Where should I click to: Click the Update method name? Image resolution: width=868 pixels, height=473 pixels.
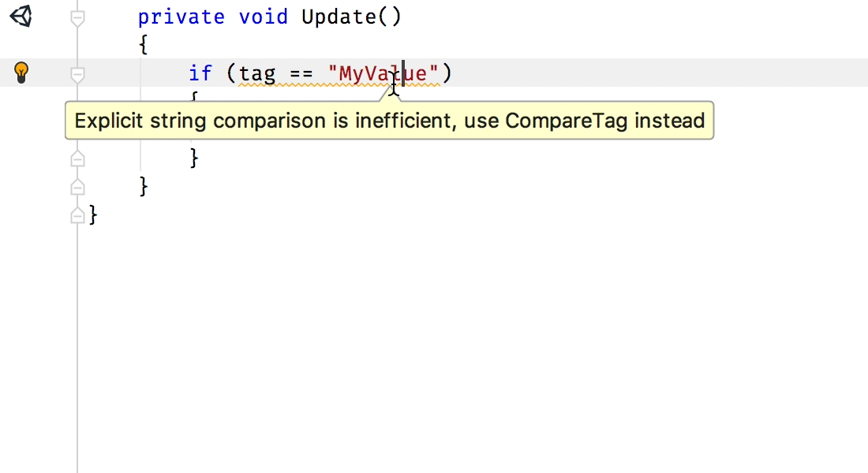point(339,17)
